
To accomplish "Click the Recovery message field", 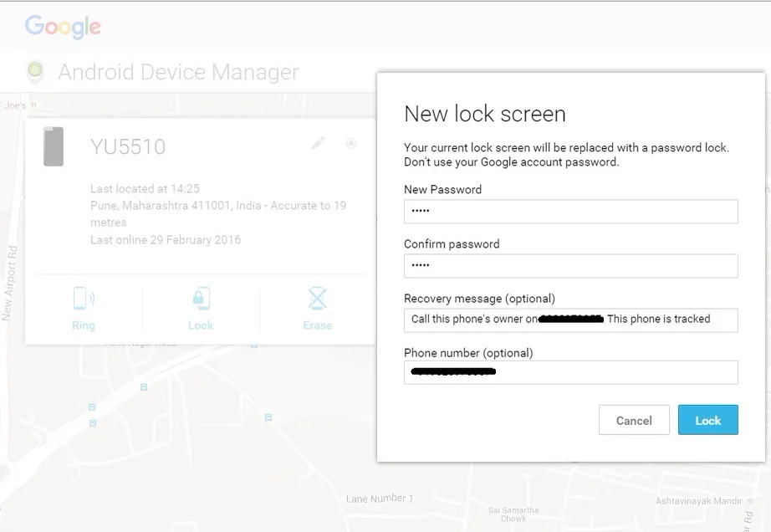I will point(570,320).
